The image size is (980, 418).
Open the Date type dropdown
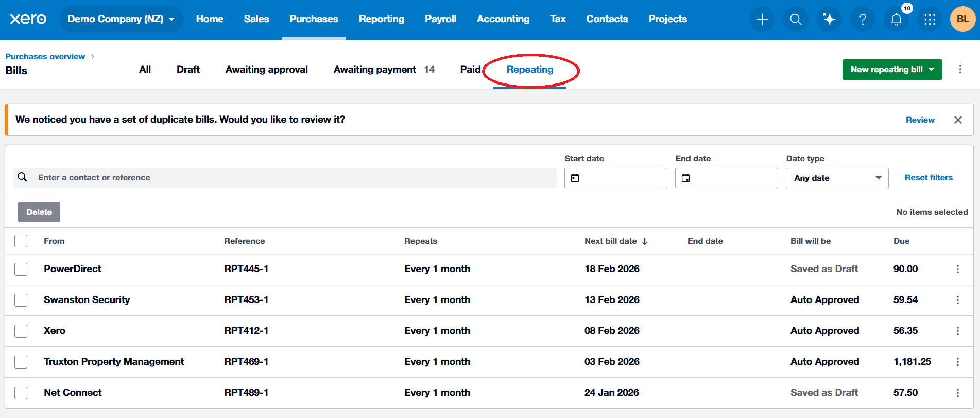coord(837,178)
